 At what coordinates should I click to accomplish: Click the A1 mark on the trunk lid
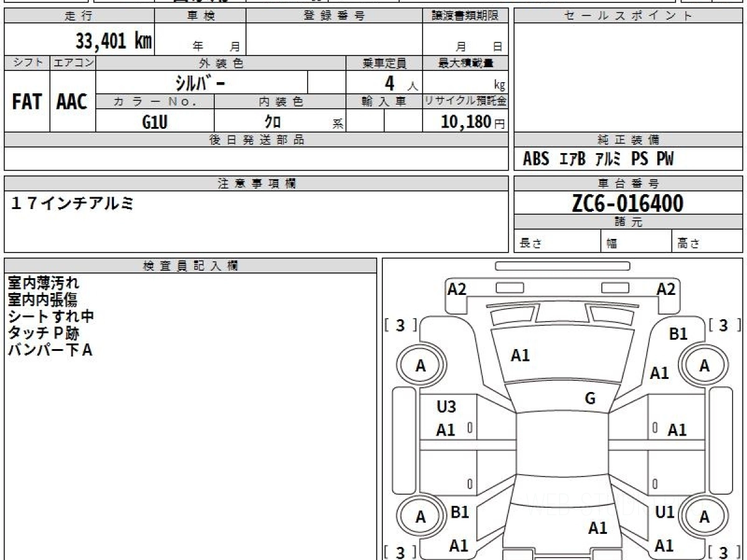coord(598,528)
